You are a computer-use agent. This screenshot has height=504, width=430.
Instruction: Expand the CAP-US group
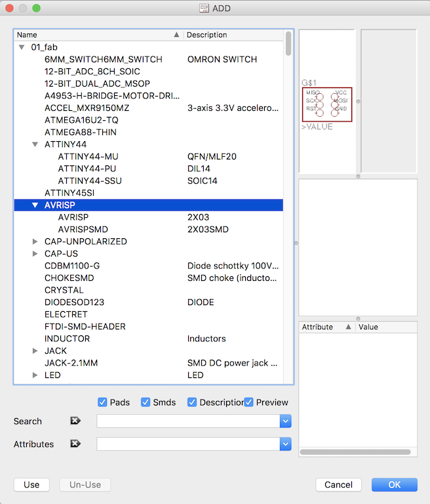coord(35,253)
